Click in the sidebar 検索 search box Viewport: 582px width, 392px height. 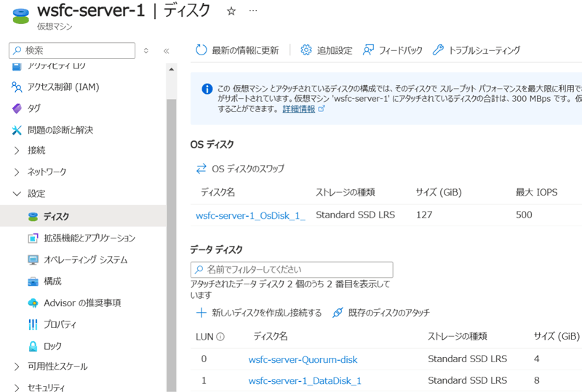pyautogui.click(x=72, y=50)
